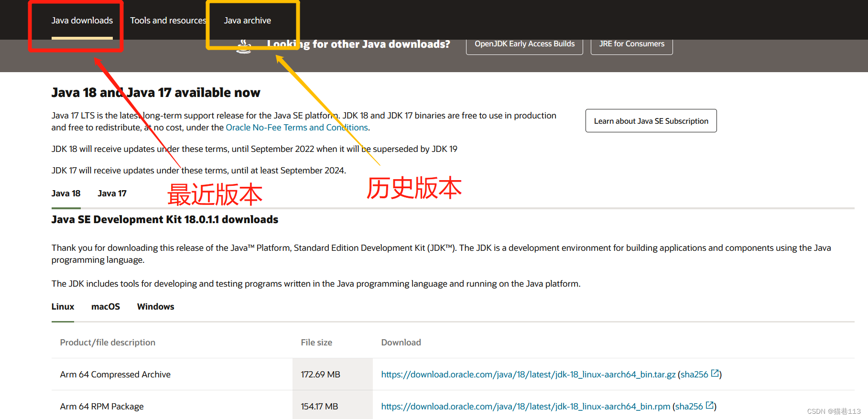Download the jdk-18 linux aarch64 tar.gz link

(528, 375)
